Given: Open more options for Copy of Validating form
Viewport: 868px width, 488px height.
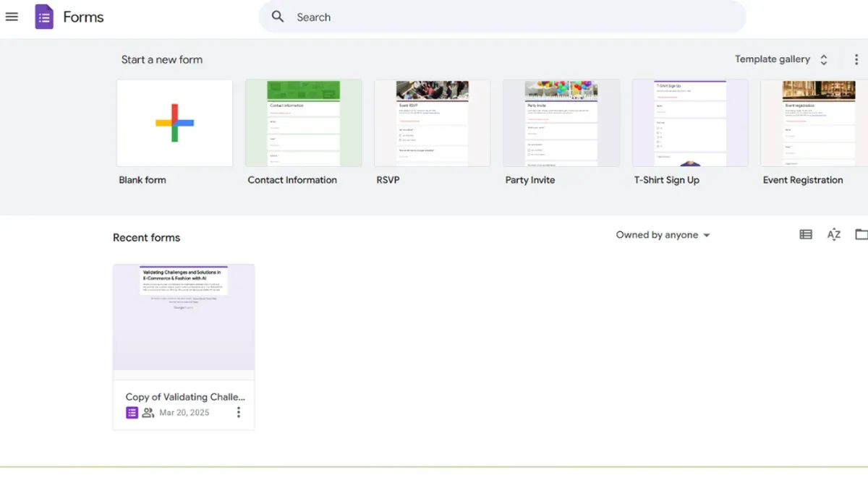Looking at the screenshot, I should pyautogui.click(x=239, y=412).
